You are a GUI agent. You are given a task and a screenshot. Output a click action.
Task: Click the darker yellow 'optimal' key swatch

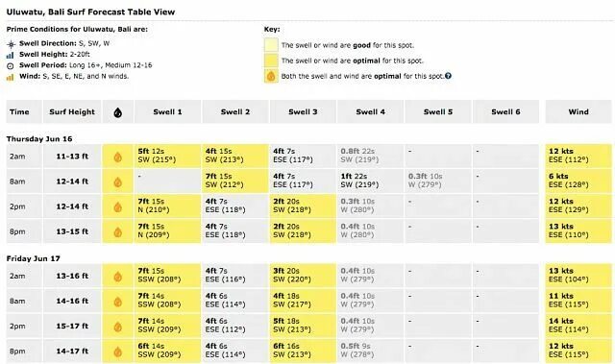point(271,61)
